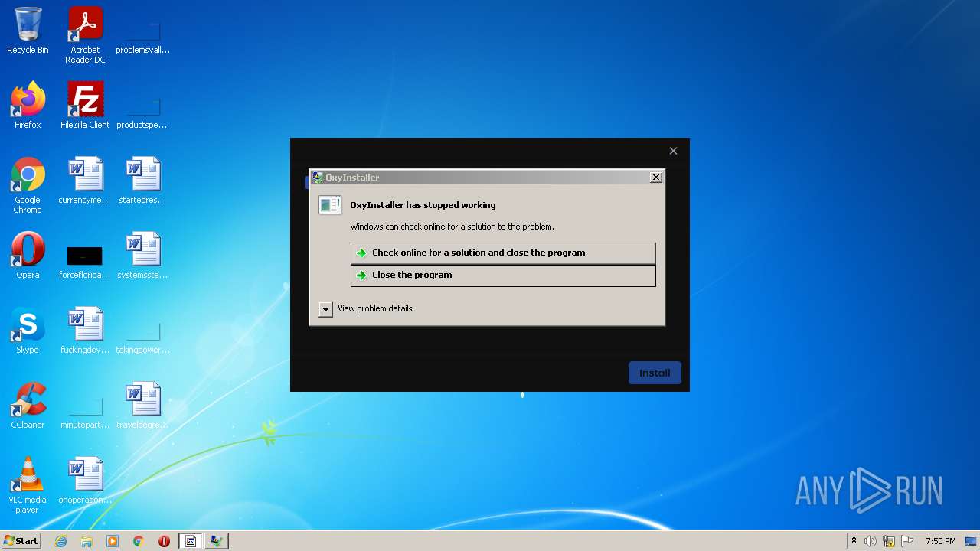Switch to the installer window taskbar button
980x551 pixels.
tap(191, 541)
